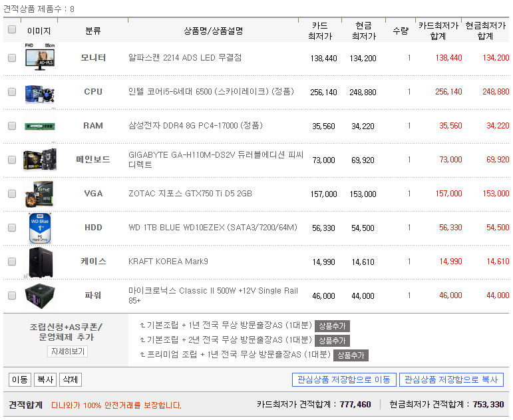The image size is (513, 420).
Task: Click the 모니터 category label
Action: (93, 58)
